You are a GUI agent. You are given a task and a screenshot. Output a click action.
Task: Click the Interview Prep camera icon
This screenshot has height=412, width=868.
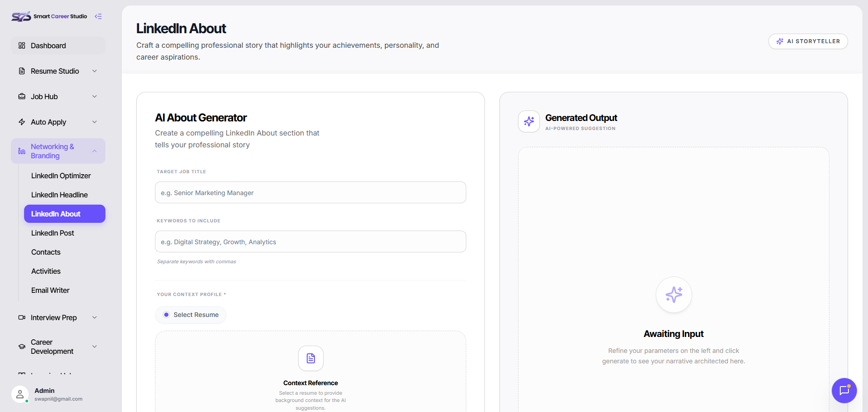[x=22, y=317]
